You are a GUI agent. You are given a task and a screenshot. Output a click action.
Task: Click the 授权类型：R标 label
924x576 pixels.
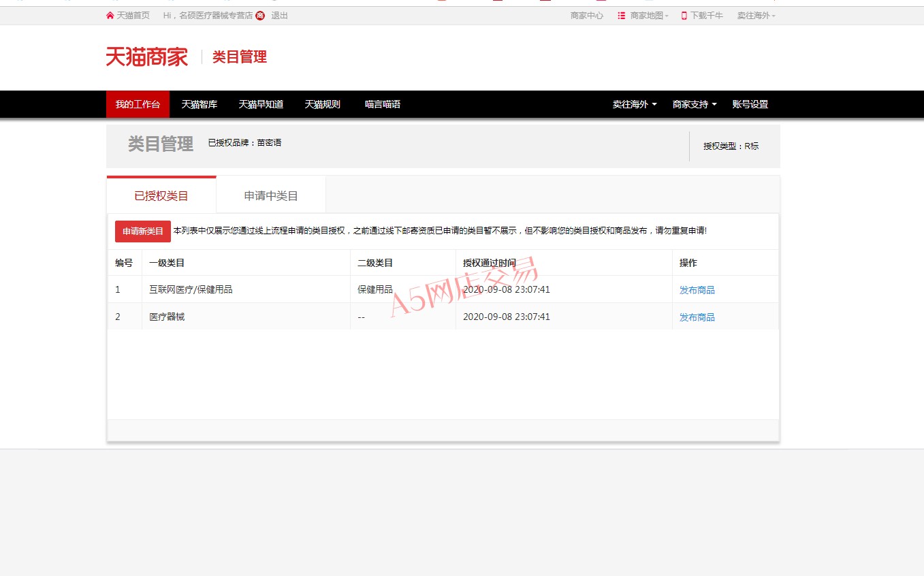[731, 146]
